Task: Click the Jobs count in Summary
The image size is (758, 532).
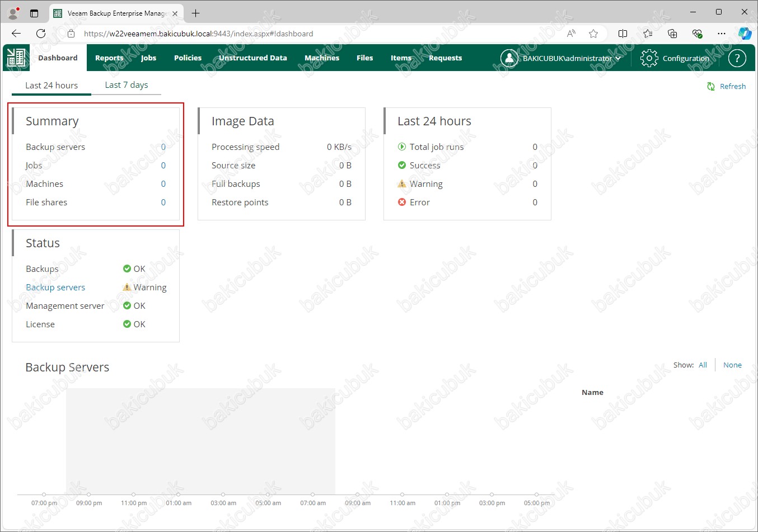Action: click(x=163, y=165)
